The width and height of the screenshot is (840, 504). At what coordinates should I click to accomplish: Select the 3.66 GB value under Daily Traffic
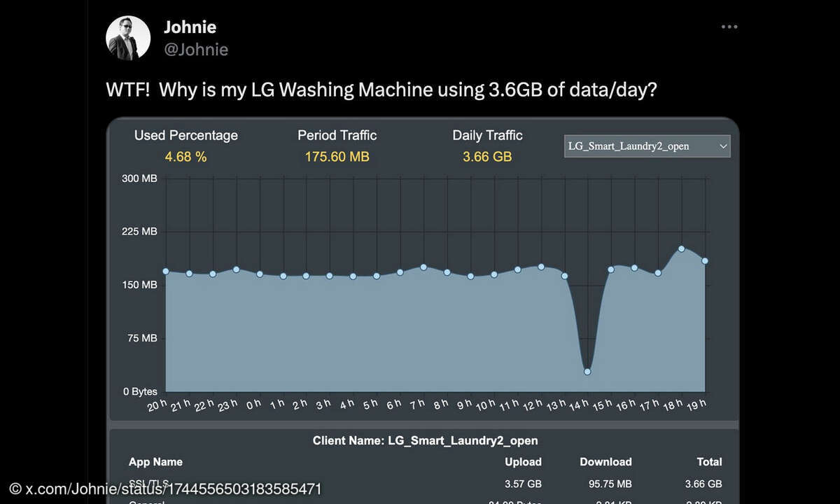pyautogui.click(x=487, y=157)
